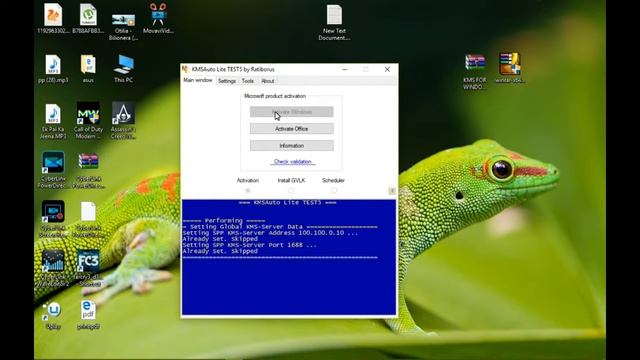Launch the MovaviVid shortcut with scissors icon
The width and height of the screenshot is (640, 360).
pos(158,14)
